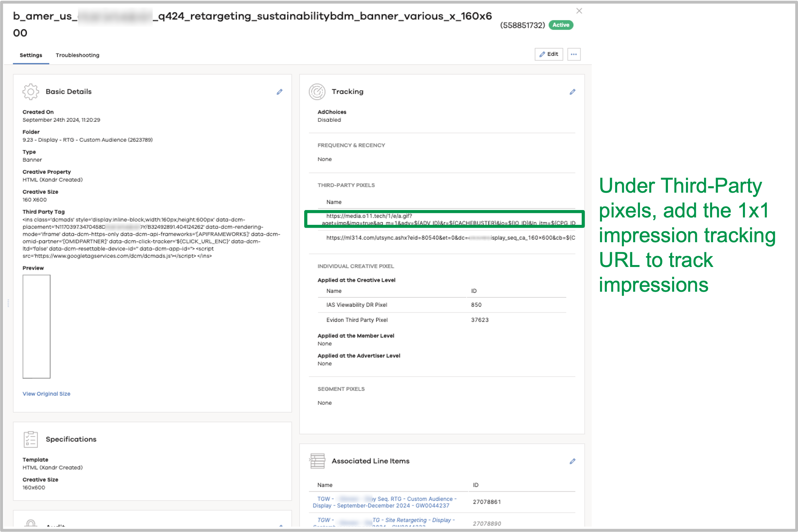This screenshot has width=798, height=532.
Task: Click the Tracking radar icon
Action: (317, 92)
